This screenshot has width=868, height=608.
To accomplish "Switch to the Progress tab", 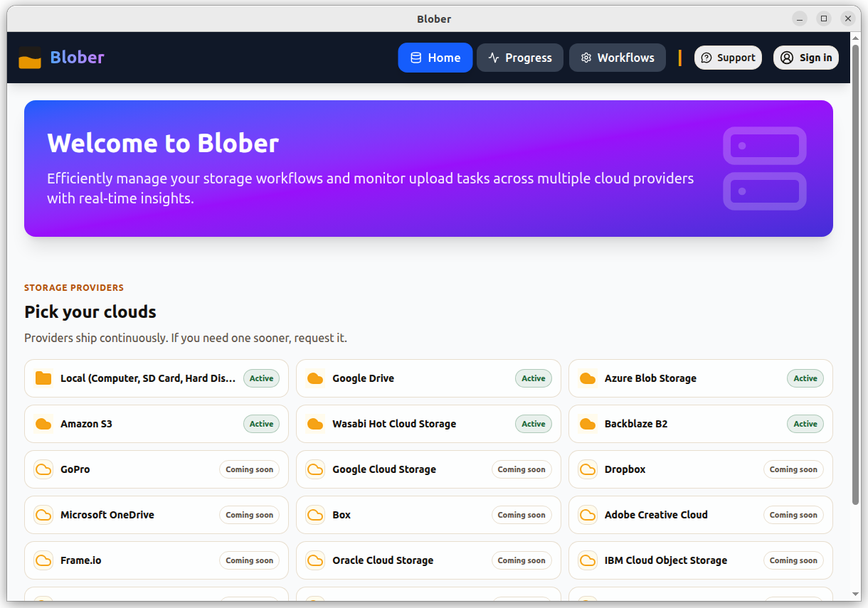I will click(520, 58).
